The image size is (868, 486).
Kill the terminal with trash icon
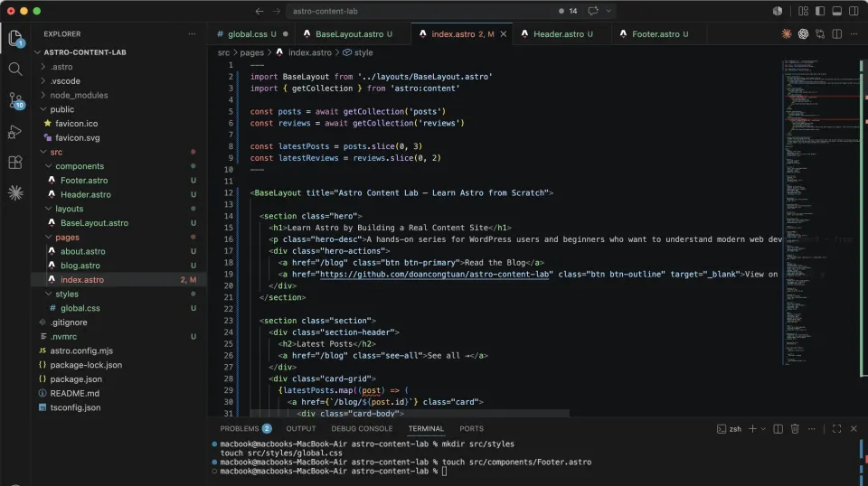[795, 428]
